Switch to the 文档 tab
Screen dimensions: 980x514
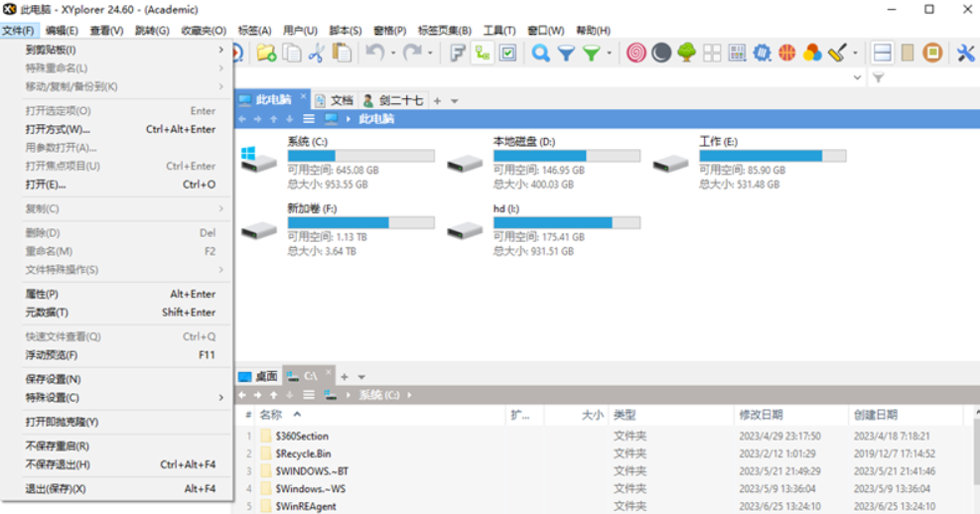335,100
